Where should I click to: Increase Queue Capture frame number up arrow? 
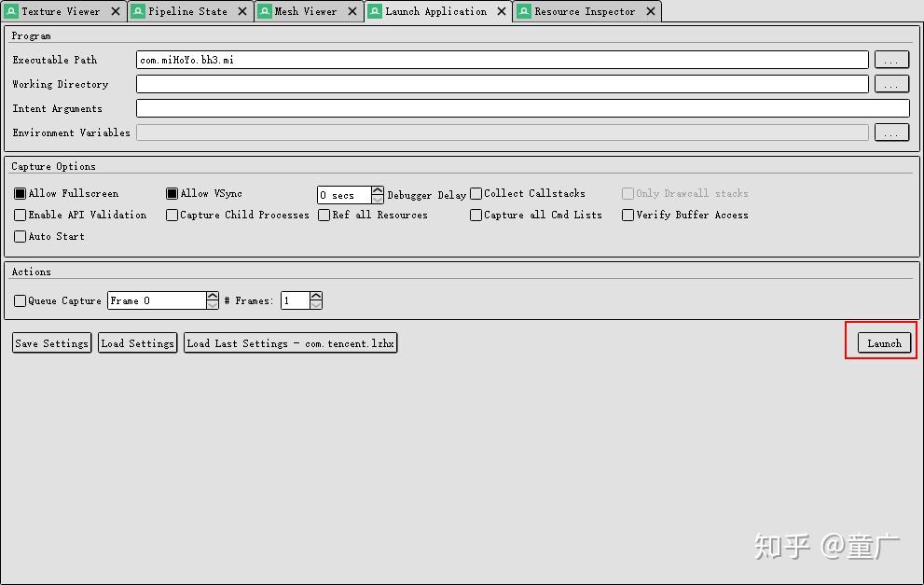tap(213, 296)
